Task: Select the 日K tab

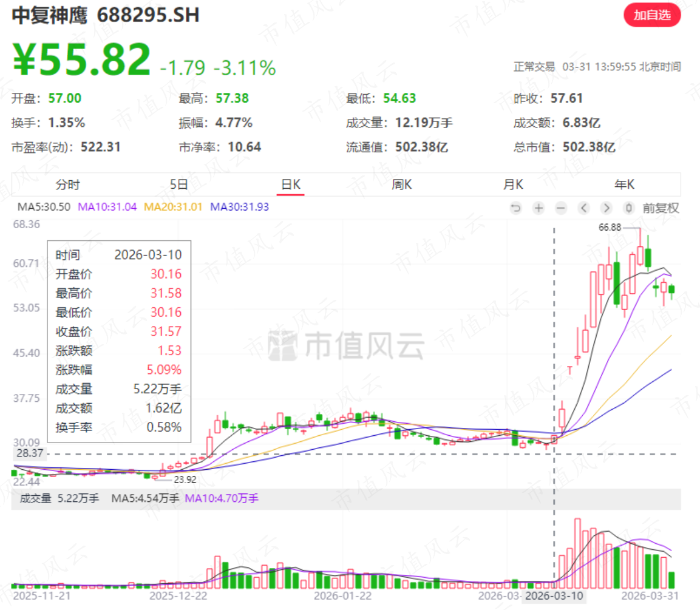Action: [291, 185]
